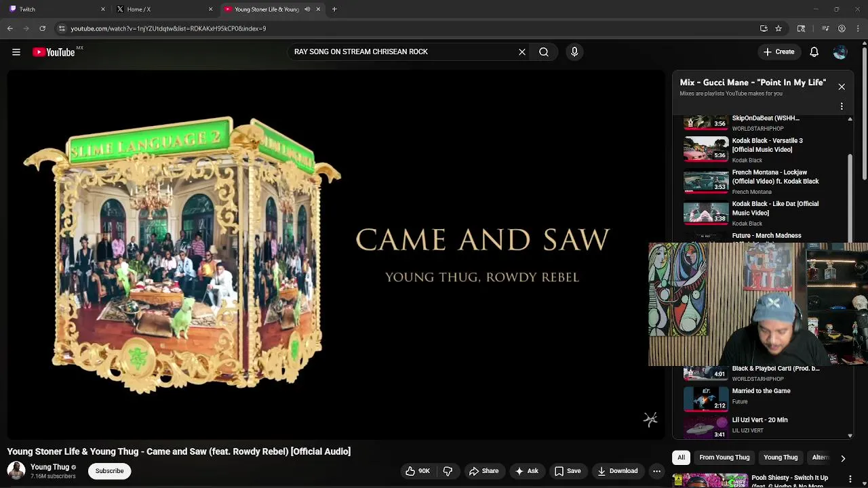Viewport: 868px width, 488px height.
Task: Select the All filter chip
Action: [x=682, y=457]
